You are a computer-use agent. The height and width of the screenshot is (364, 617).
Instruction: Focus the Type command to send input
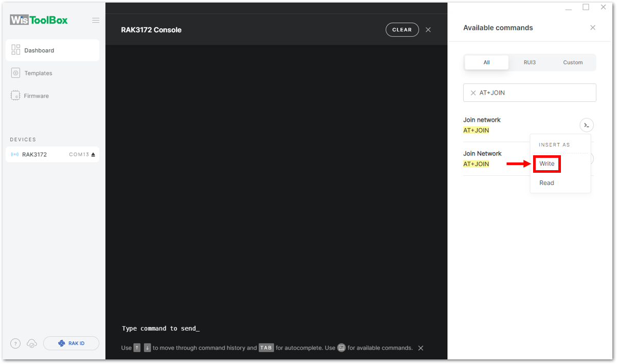(x=161, y=329)
